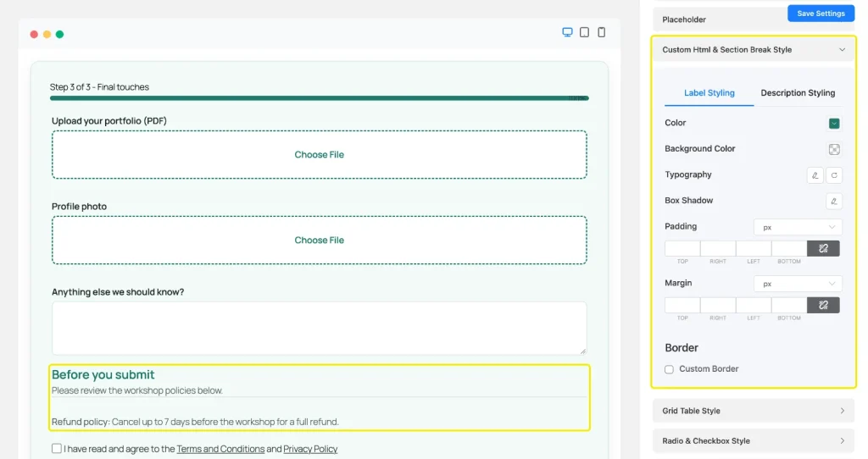Toggle Padding linked values icon

[823, 248]
